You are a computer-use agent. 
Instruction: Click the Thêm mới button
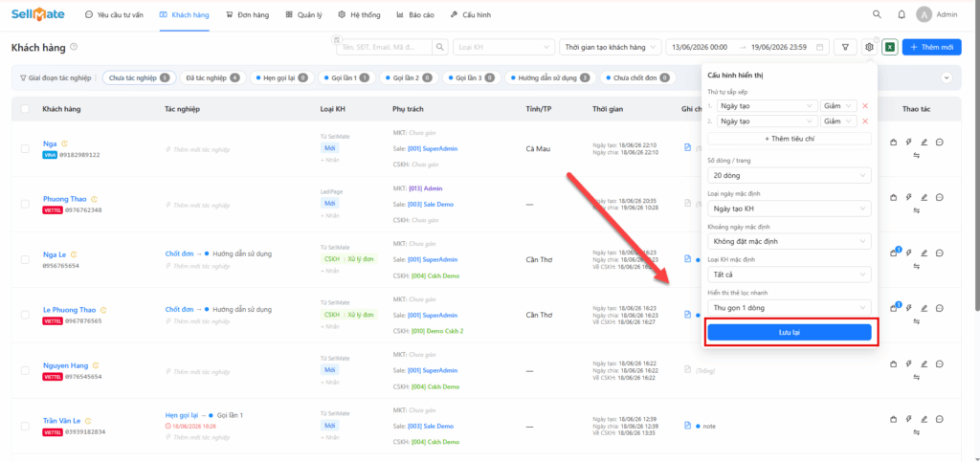tap(932, 47)
